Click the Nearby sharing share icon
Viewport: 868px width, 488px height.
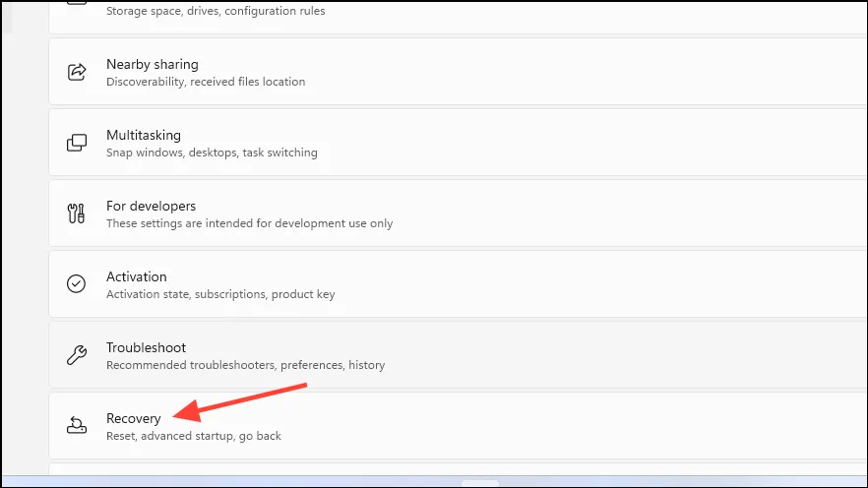[x=76, y=72]
